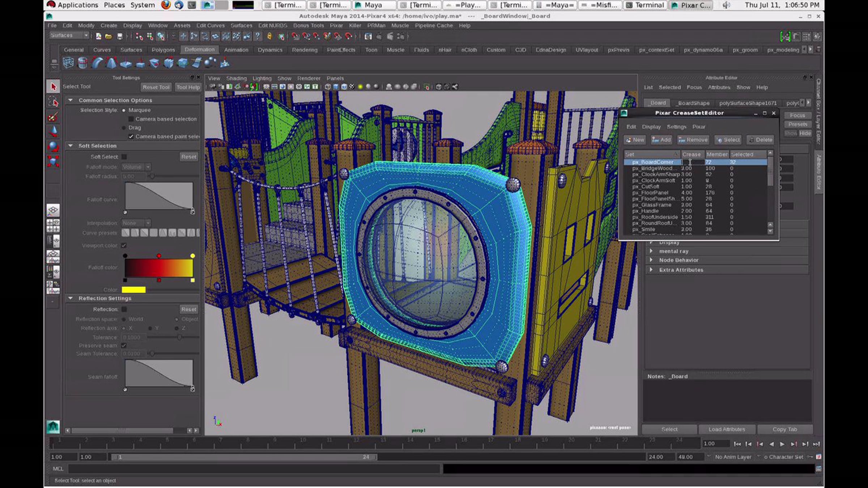Open the Script Editor icon beside command line
Image resolution: width=868 pixels, height=488 pixels.
click(x=818, y=469)
